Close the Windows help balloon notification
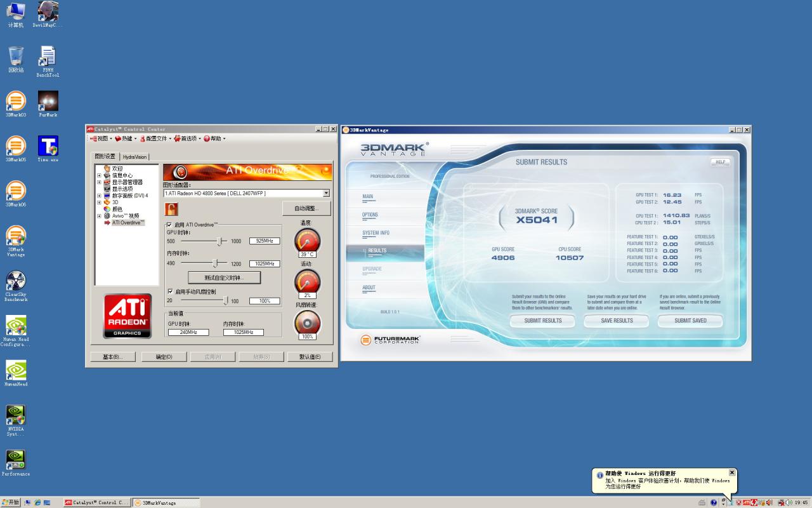 click(x=732, y=472)
